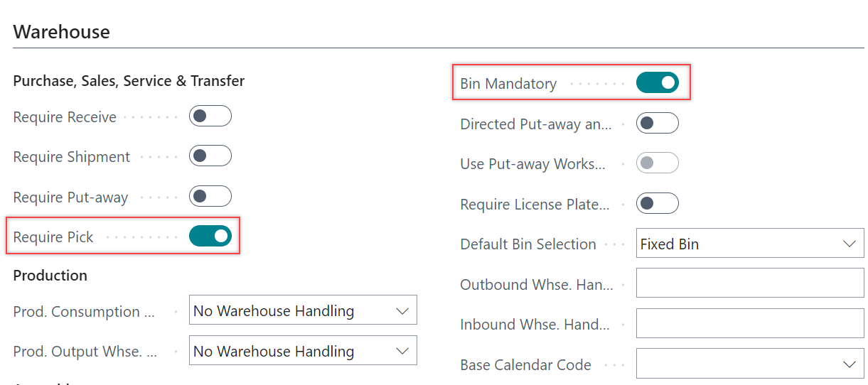868x385 pixels.
Task: Click the Inbound Whse. Handling Time field
Action: pyautogui.click(x=750, y=325)
